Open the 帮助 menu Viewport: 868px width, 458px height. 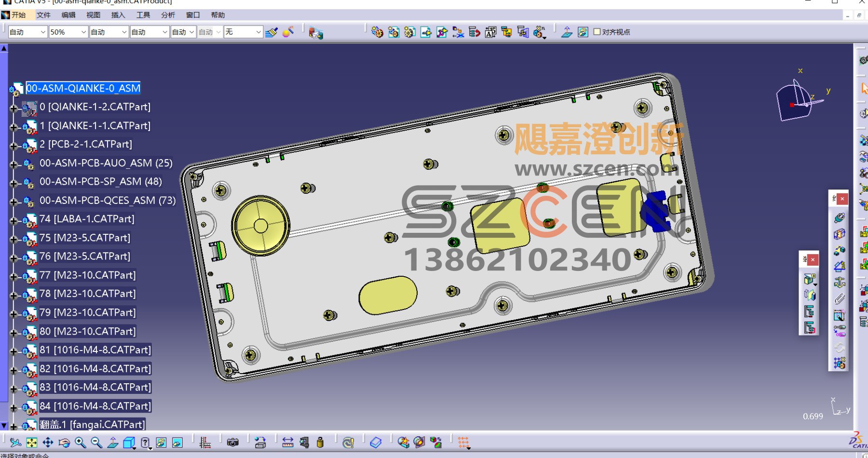click(218, 15)
